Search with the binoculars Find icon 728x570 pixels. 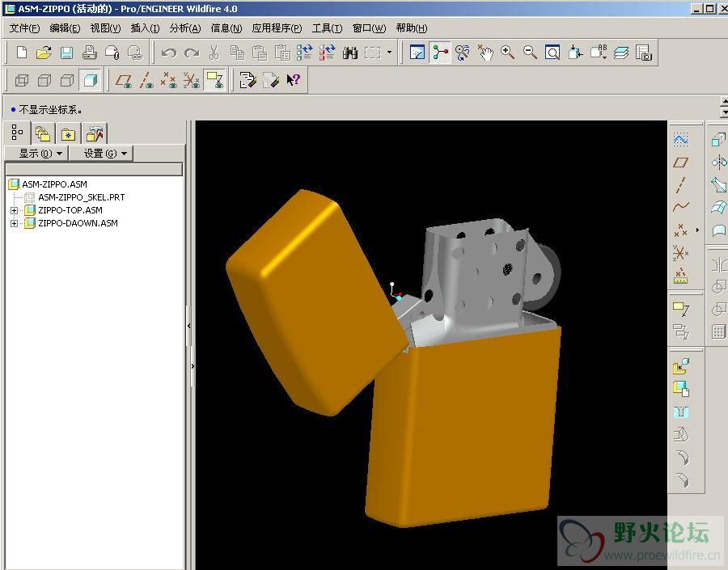pyautogui.click(x=350, y=53)
